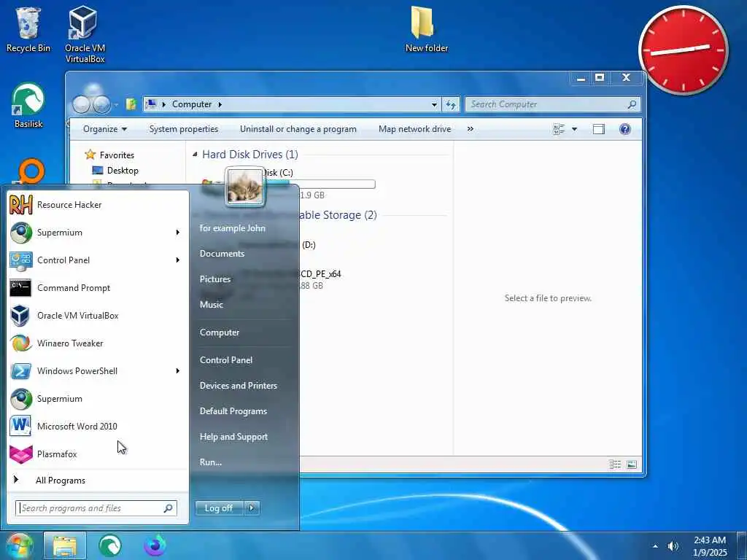The height and width of the screenshot is (560, 747).
Task: Open Help and Support
Action: coord(234,437)
